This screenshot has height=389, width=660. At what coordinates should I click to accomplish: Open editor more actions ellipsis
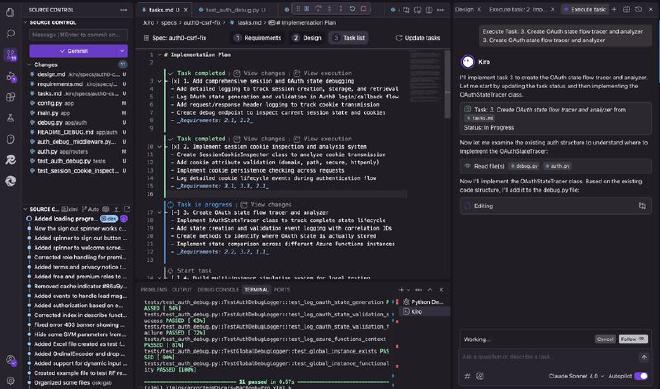(x=440, y=10)
